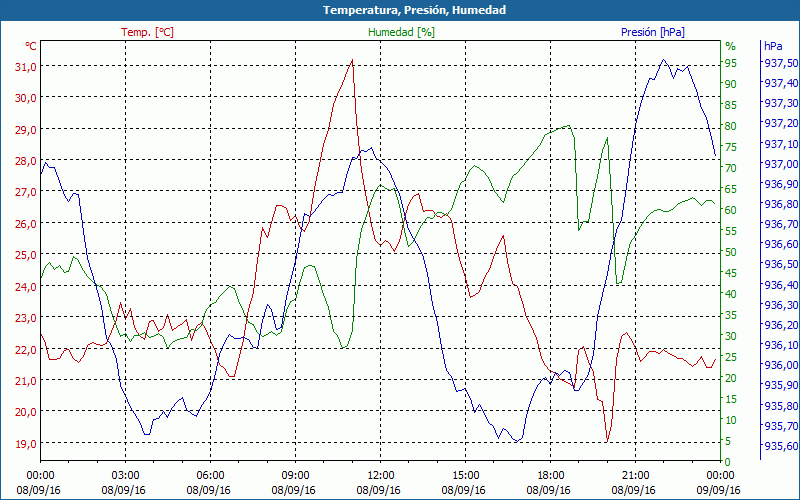Screen dimensions: 800x500
Task: Select the 55 humidity axis tick
Action: tap(731, 231)
